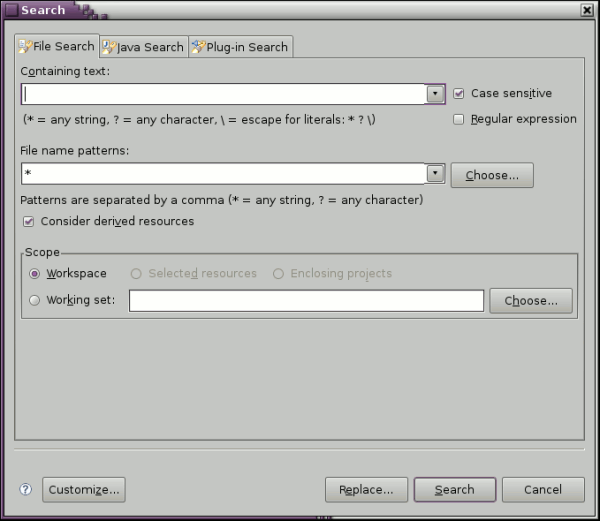Image resolution: width=600 pixels, height=521 pixels.
Task: Click the Search button
Action: 455,490
